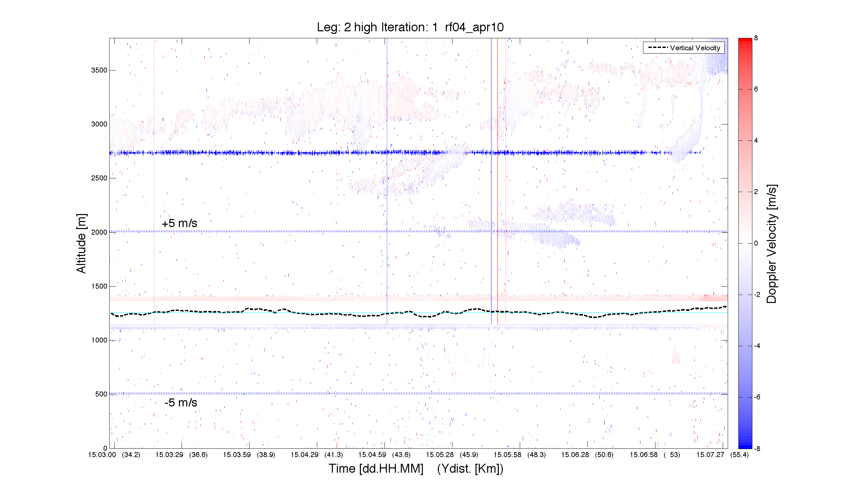Click the altitude tick label '3000'
Image resolution: width=844 pixels, height=504 pixels.
99,124
